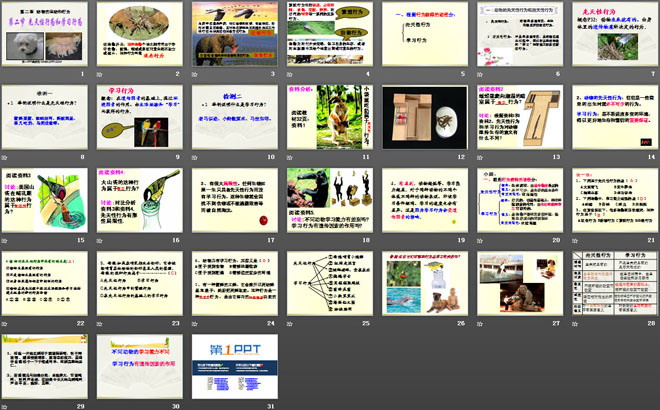Select slide 24 thumbnail with two questions
The height and width of the screenshot is (410, 660).
click(x=235, y=283)
